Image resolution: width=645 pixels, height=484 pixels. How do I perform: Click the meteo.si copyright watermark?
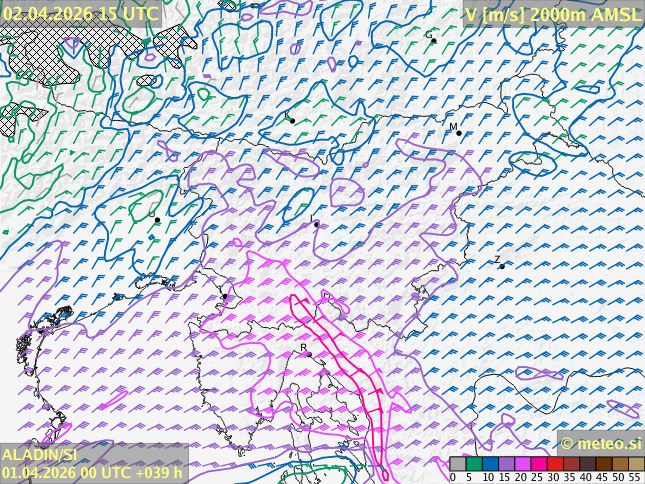point(600,443)
